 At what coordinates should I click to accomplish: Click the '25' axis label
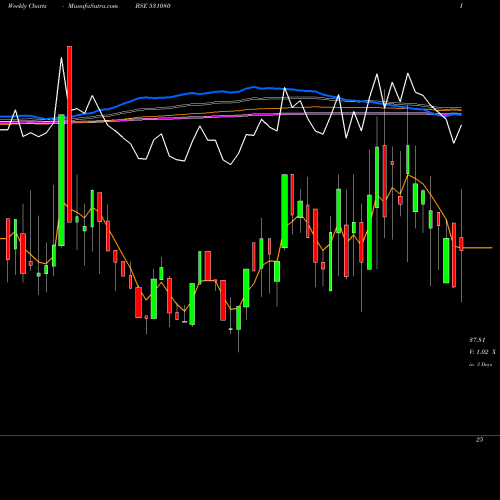[479, 440]
